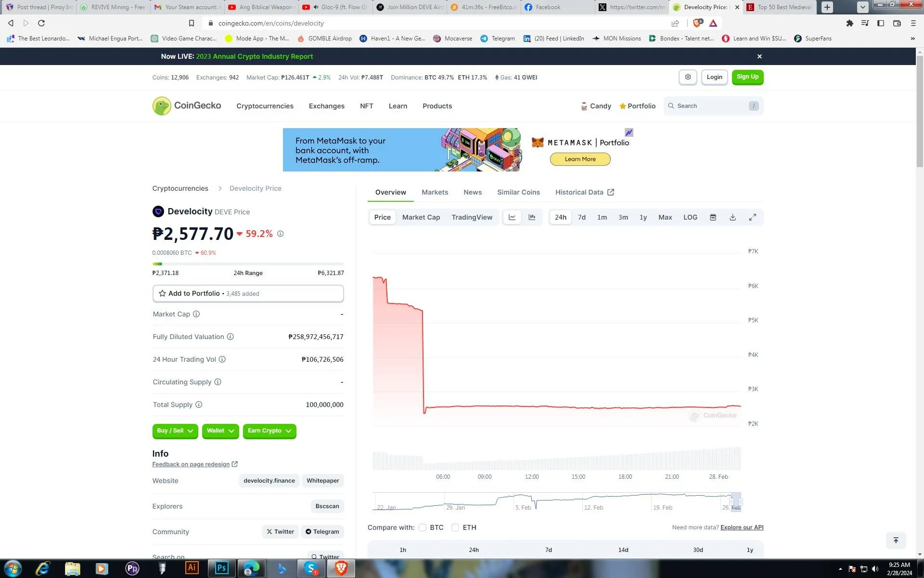This screenshot has height=578, width=924.
Task: Click the price change info icon
Action: [280, 234]
